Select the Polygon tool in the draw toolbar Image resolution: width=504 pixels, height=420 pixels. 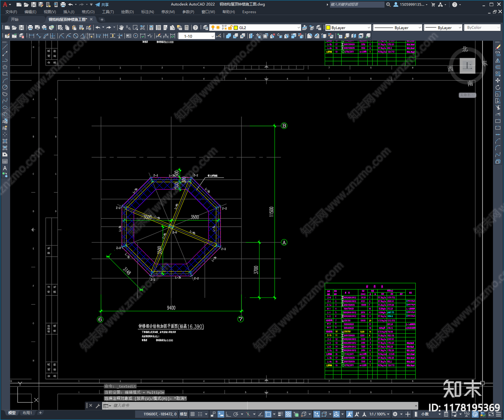(x=5, y=67)
